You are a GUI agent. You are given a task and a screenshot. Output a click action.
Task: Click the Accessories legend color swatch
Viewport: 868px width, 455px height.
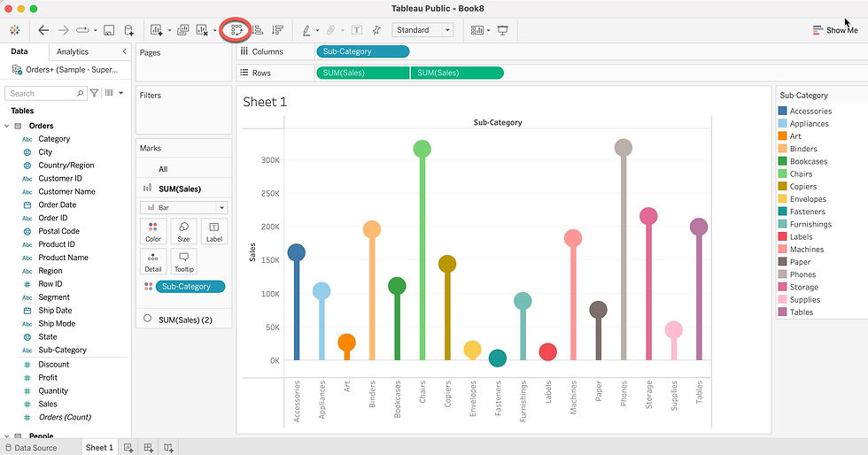[782, 111]
